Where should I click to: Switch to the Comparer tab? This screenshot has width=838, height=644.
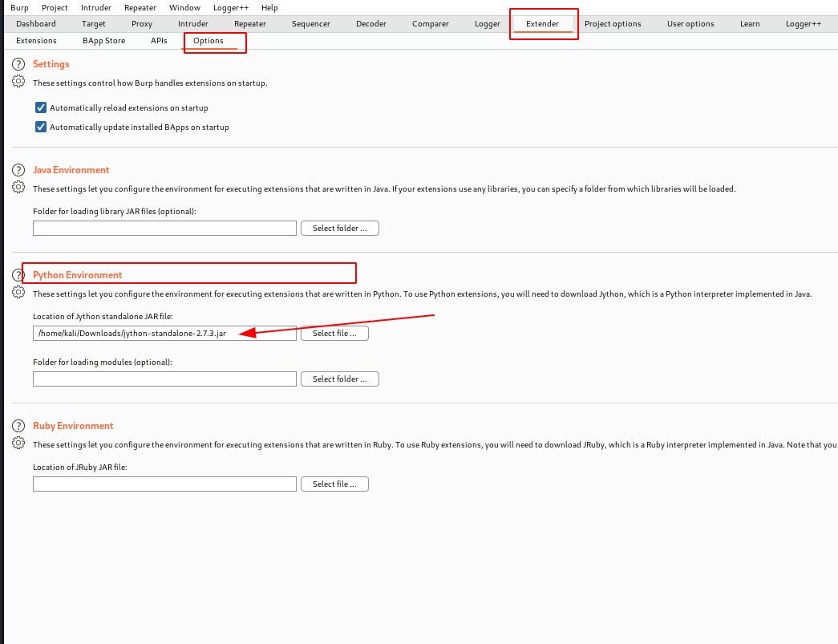click(430, 23)
